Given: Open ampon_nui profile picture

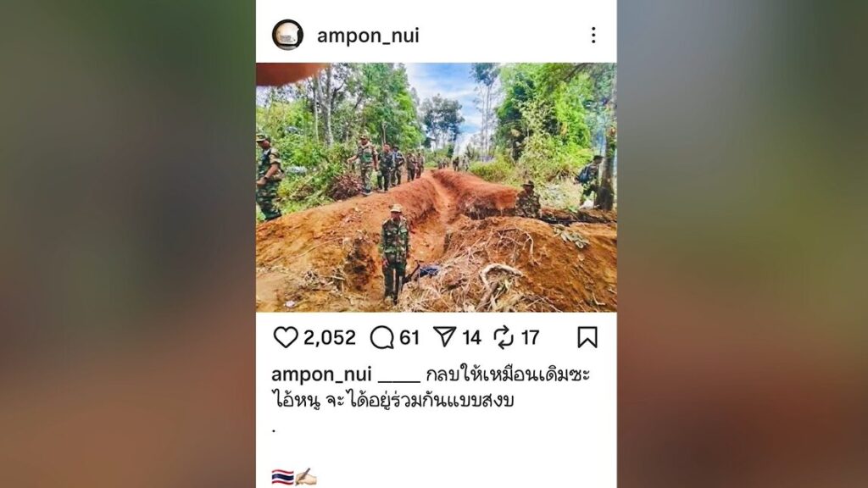Looking at the screenshot, I should coord(287,35).
